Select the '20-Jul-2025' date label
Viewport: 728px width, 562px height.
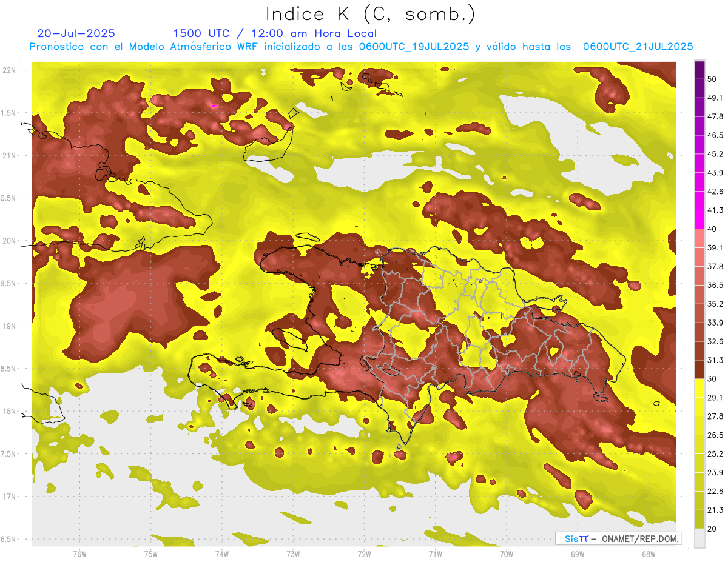pos(76,33)
